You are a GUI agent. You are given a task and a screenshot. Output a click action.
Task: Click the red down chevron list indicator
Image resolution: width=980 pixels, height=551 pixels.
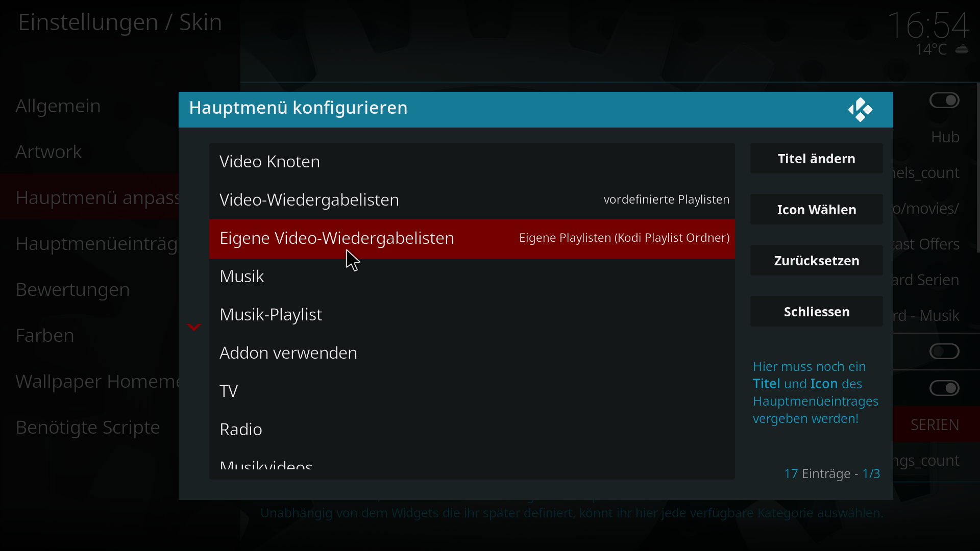194,327
